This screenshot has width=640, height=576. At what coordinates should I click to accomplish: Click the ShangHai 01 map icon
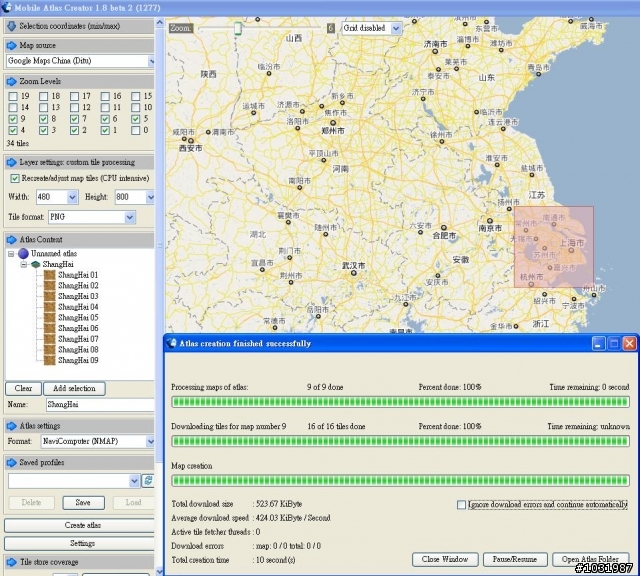coord(49,275)
